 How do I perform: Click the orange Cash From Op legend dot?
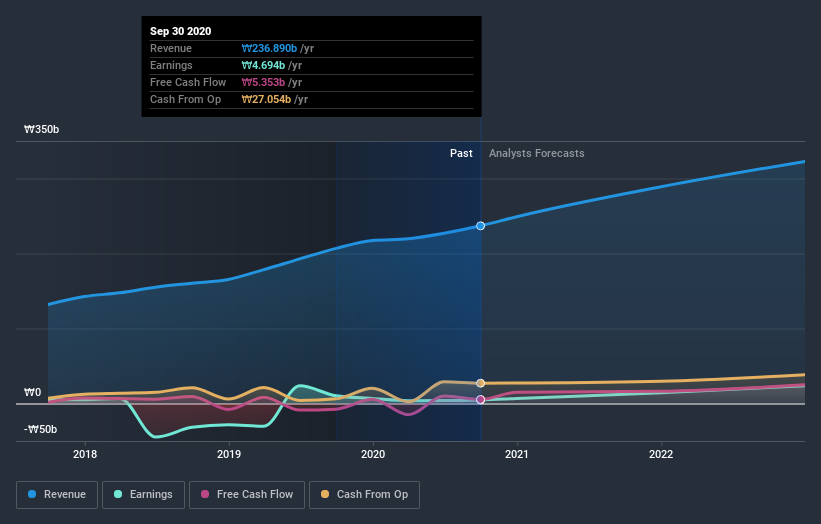pos(325,494)
